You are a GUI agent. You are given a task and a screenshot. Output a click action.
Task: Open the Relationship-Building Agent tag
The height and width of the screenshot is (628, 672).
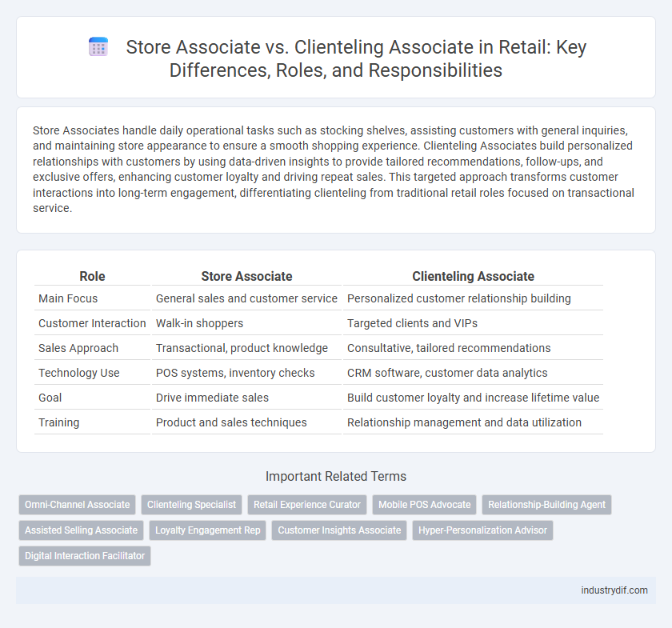(546, 505)
